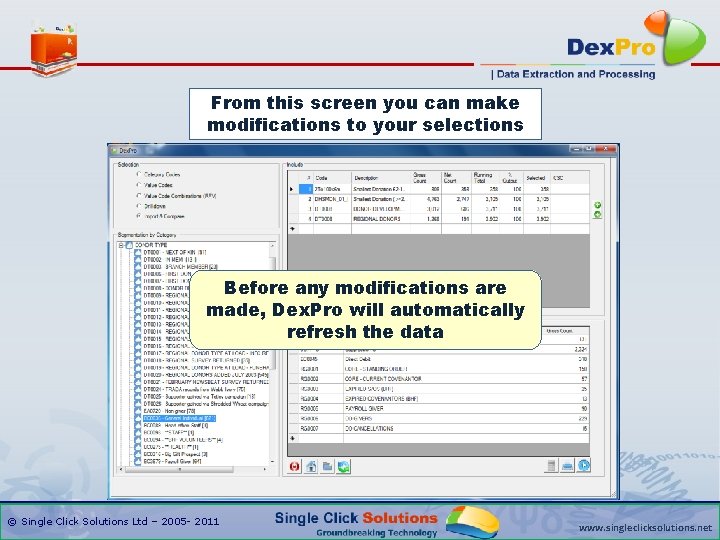Screen dimensions: 720x540
Task: Click the calculator icon at bottom right
Action: coord(551,466)
